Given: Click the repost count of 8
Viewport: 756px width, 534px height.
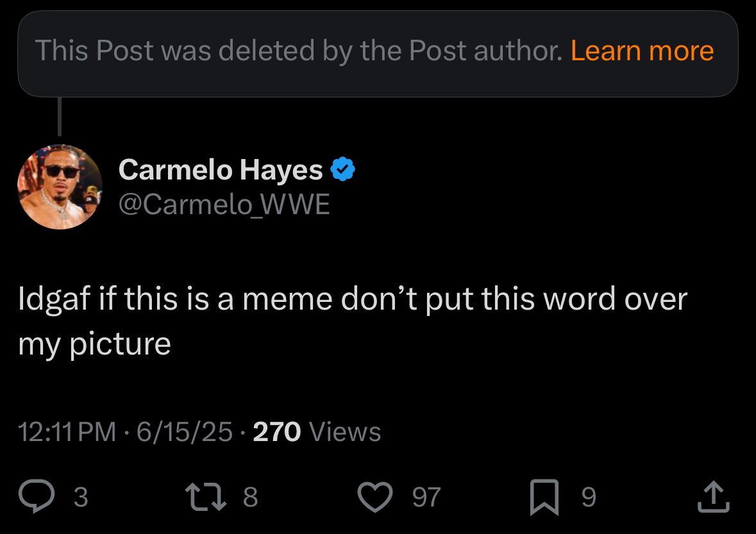Looking at the screenshot, I should click(251, 497).
